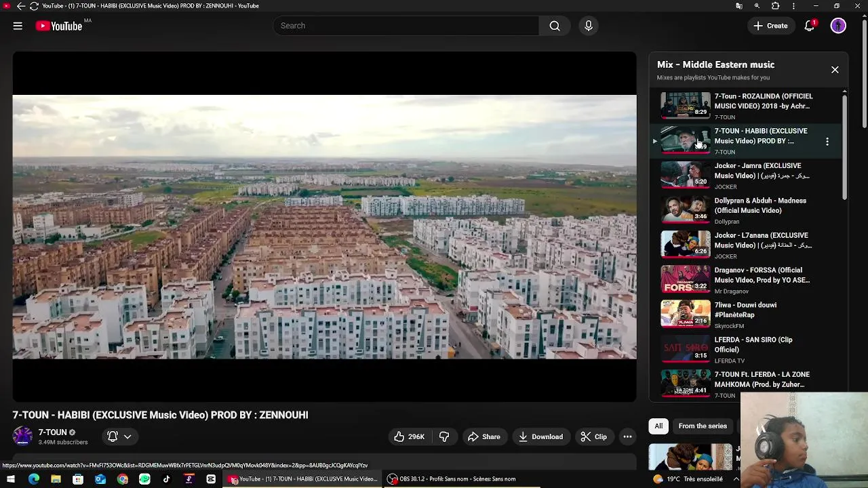868x488 pixels.
Task: Go back with the window back arrow
Action: coord(20,6)
